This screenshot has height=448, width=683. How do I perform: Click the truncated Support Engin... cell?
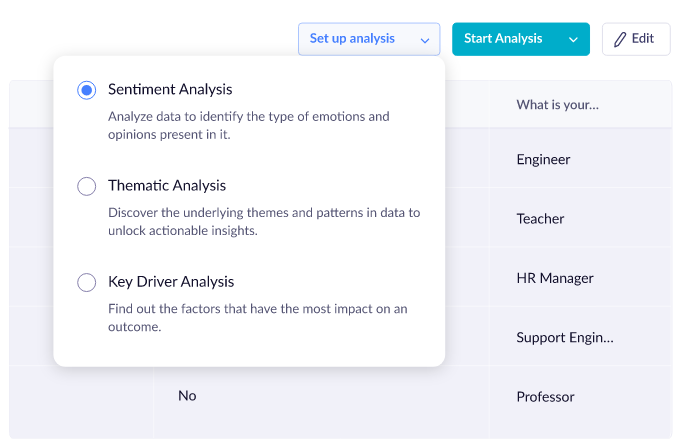pos(564,337)
